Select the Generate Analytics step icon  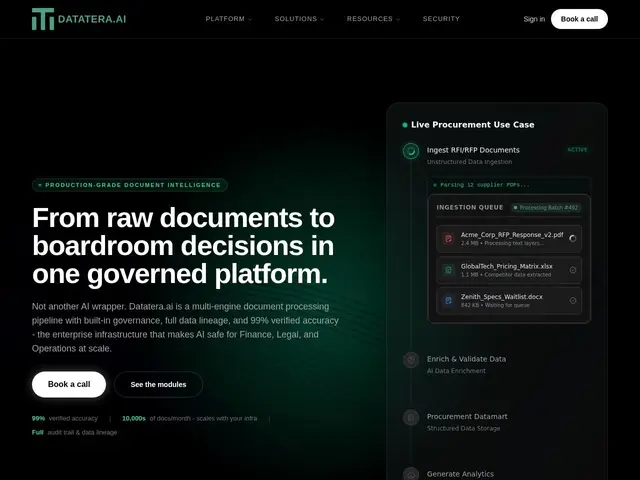(x=411, y=474)
